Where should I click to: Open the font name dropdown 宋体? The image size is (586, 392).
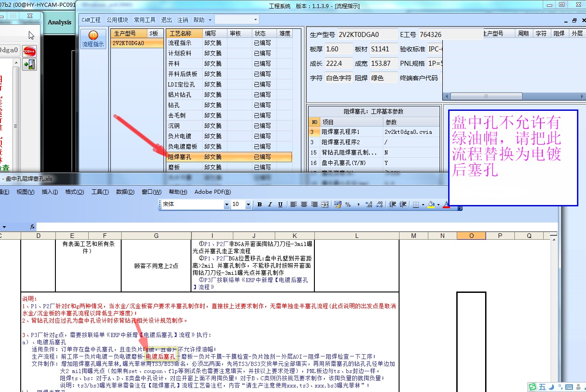(x=227, y=205)
